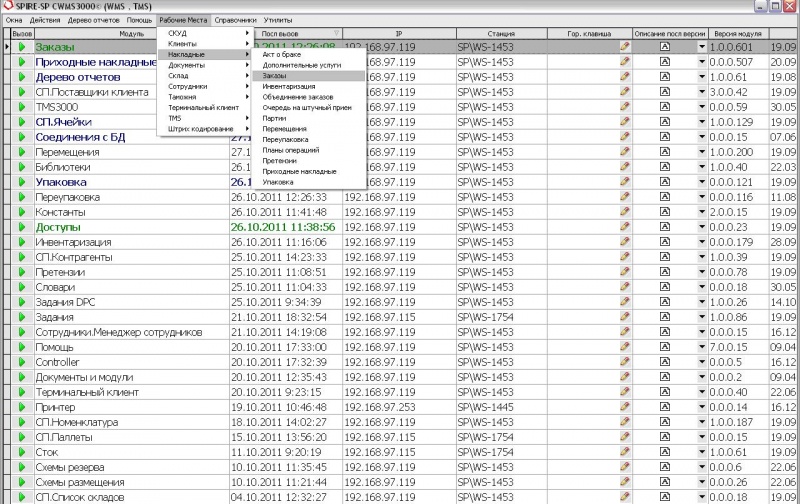This screenshot has width=800, height=504.
Task: Choose Планы операций from the Накладные submenu
Action: pos(287,150)
